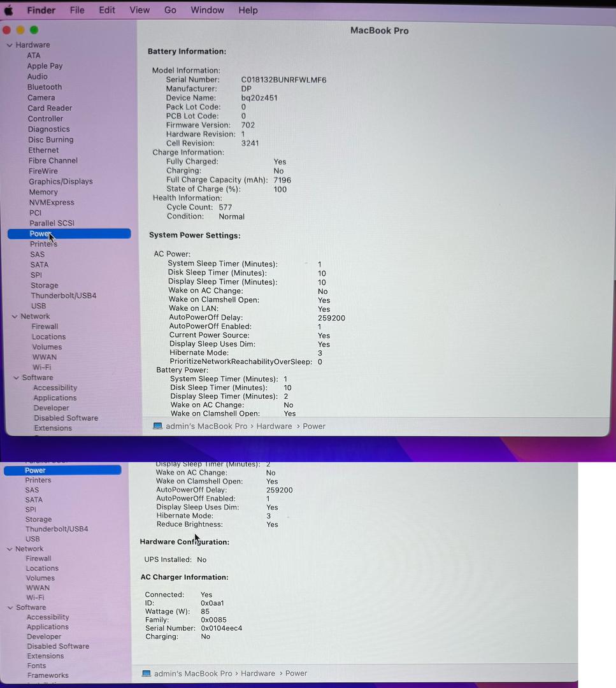This screenshot has width=616, height=688.
Task: Click charger serial number 0x0104eec4
Action: (x=221, y=628)
